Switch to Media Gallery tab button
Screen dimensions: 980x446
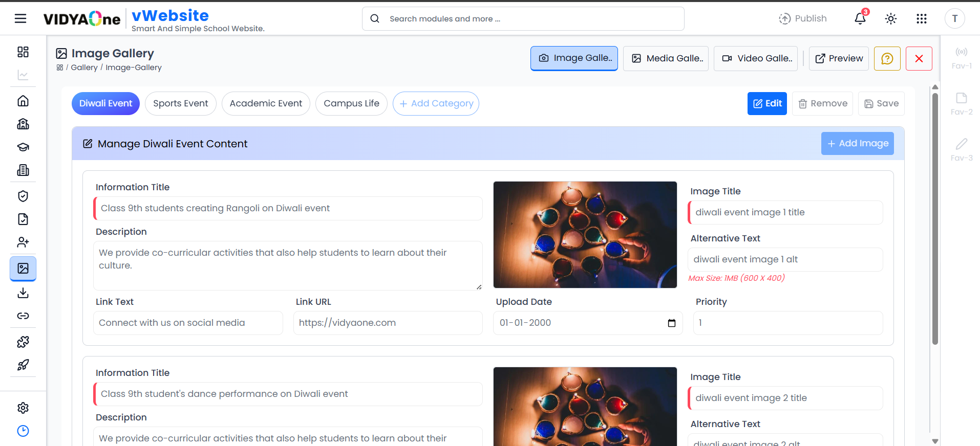coord(666,58)
